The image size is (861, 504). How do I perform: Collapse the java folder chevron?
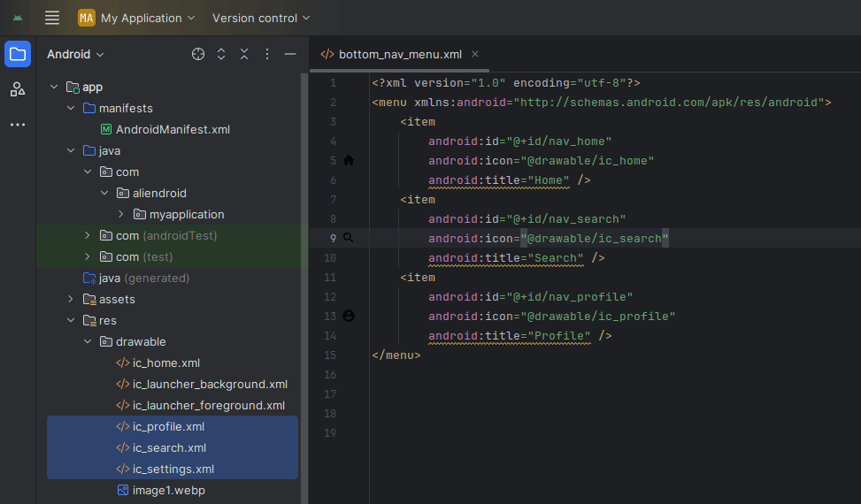(x=71, y=150)
